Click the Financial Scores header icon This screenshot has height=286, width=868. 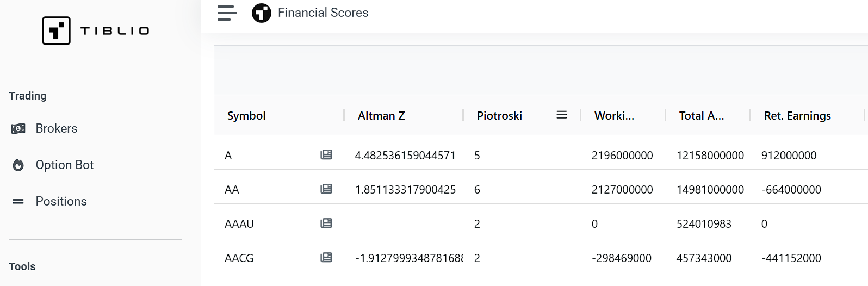262,13
